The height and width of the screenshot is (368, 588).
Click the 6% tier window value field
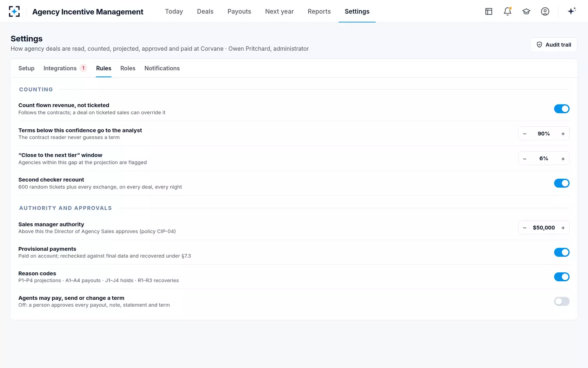tap(544, 159)
